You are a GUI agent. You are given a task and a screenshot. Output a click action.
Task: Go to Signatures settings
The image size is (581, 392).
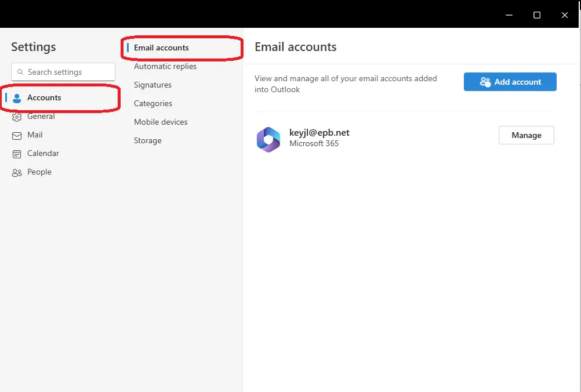(152, 85)
